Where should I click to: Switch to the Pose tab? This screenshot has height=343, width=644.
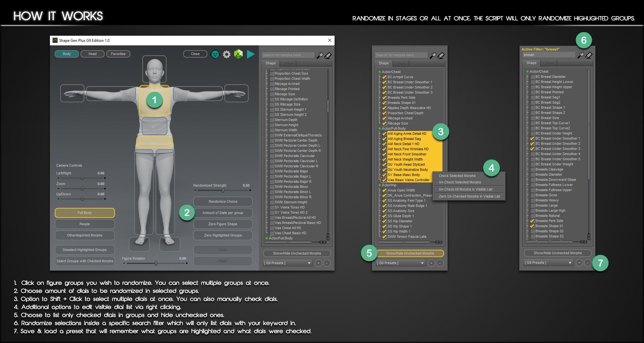coord(288,63)
